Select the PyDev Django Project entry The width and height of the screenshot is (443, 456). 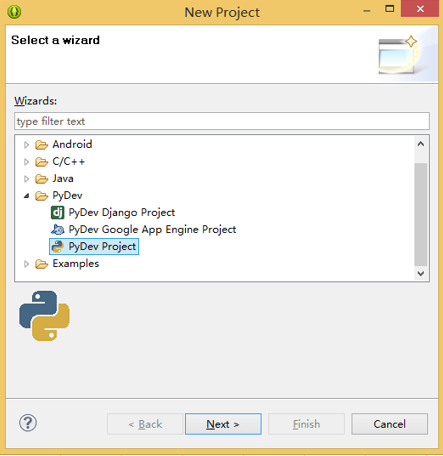(122, 212)
